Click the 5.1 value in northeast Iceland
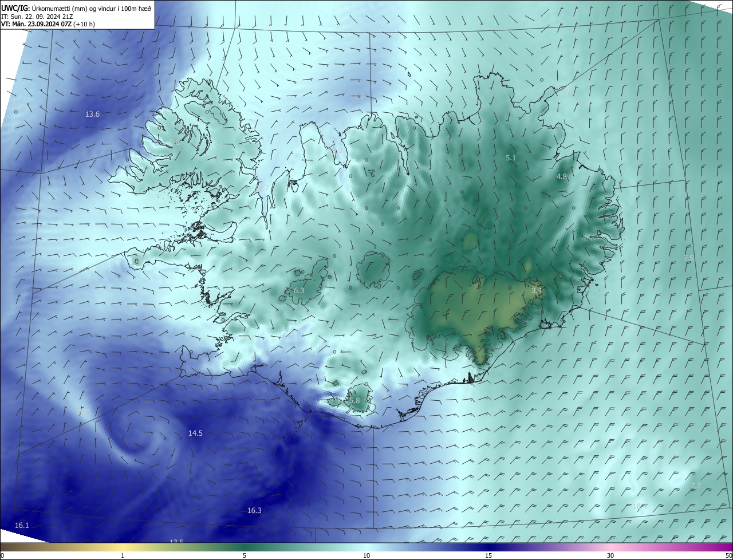The height and width of the screenshot is (560, 733). pos(511,157)
